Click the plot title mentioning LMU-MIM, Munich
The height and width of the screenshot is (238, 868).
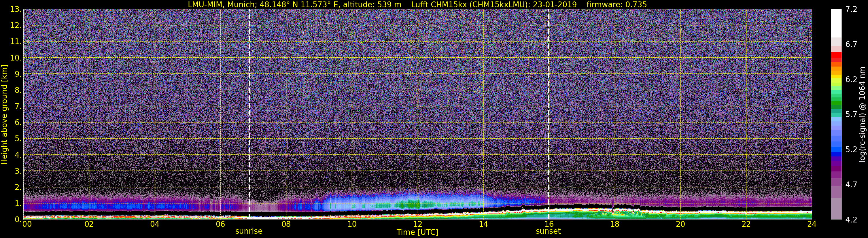(x=417, y=4)
